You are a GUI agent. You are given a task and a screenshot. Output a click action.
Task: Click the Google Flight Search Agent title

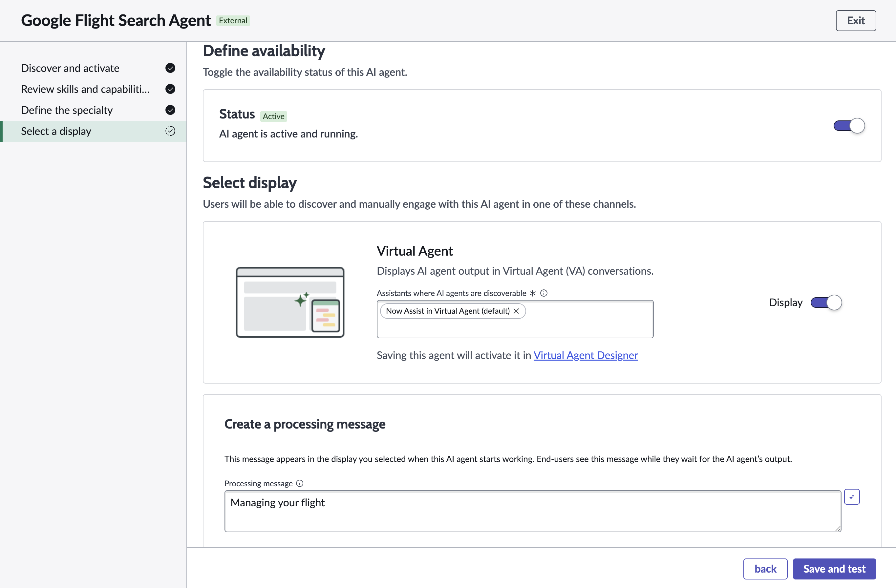pos(116,20)
